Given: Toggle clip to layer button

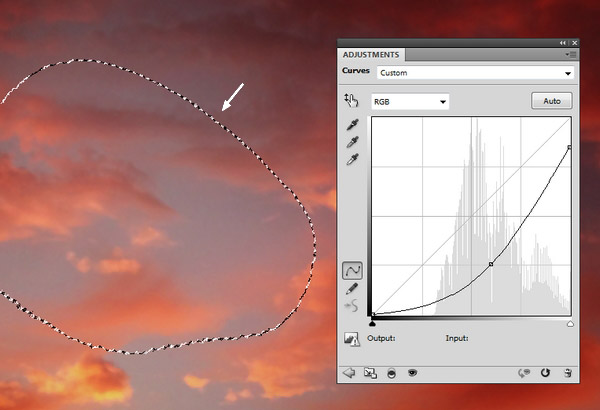Looking at the screenshot, I should 390,373.
